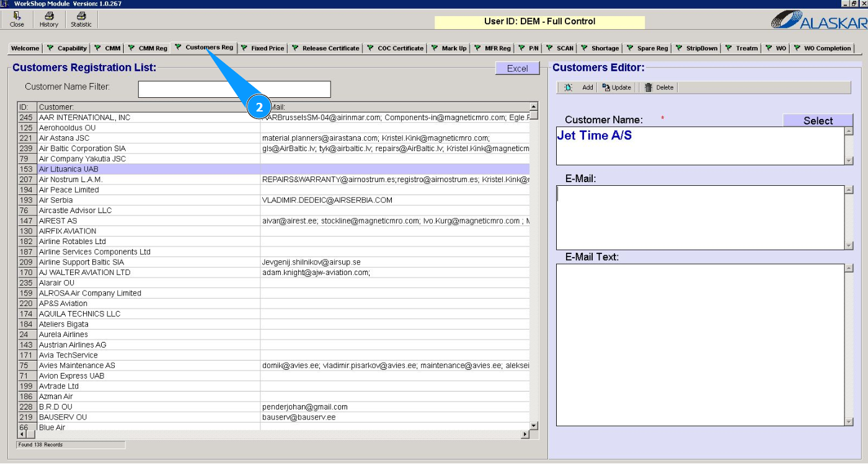This screenshot has height=464, width=868.
Task: Open the Fixed Price tab
Action: [263, 48]
